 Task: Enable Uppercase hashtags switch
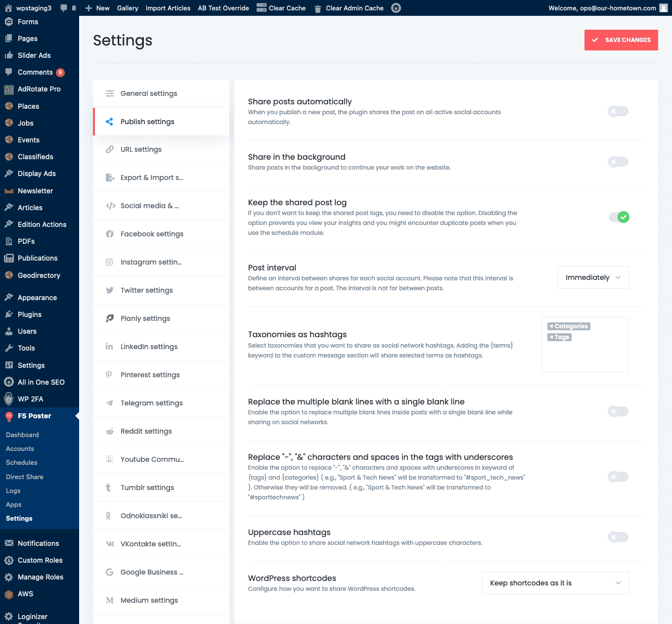618,537
